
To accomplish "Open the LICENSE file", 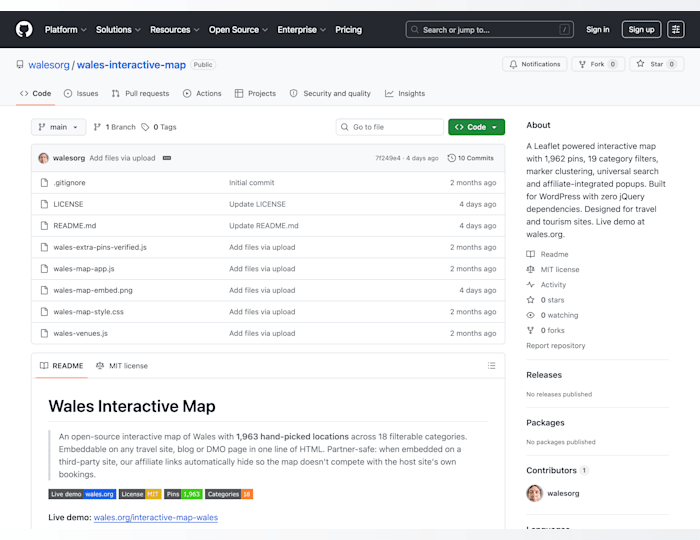I will [x=68, y=204].
